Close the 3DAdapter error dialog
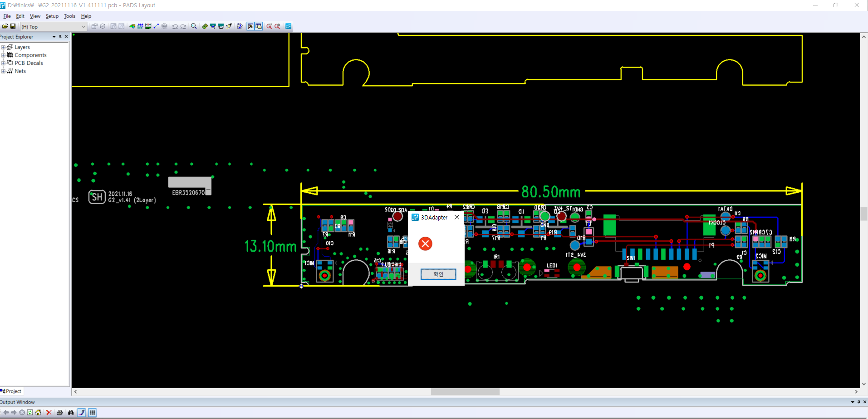 tap(457, 217)
